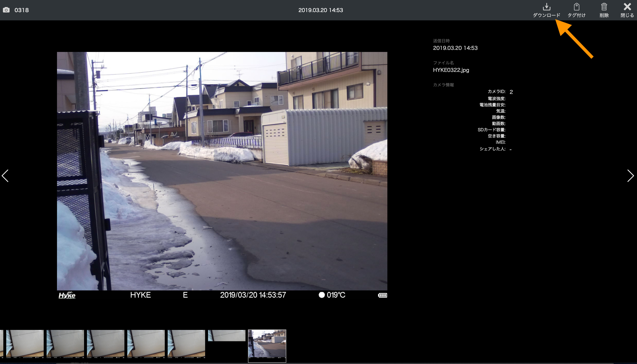This screenshot has width=637, height=364.
Task: Select the third wall thumbnail in filmstrip
Action: click(x=105, y=344)
